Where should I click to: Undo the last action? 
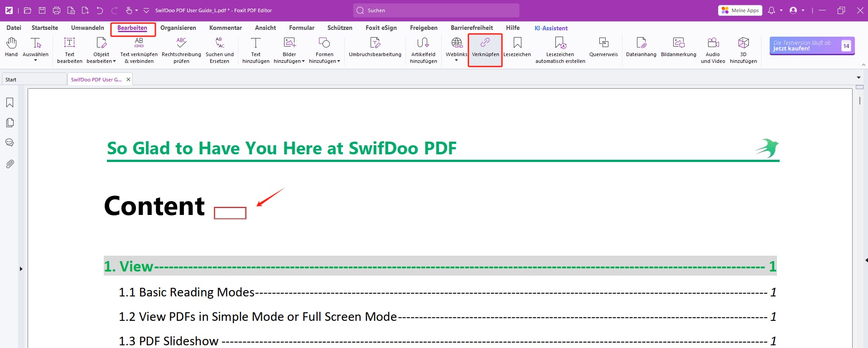click(100, 10)
